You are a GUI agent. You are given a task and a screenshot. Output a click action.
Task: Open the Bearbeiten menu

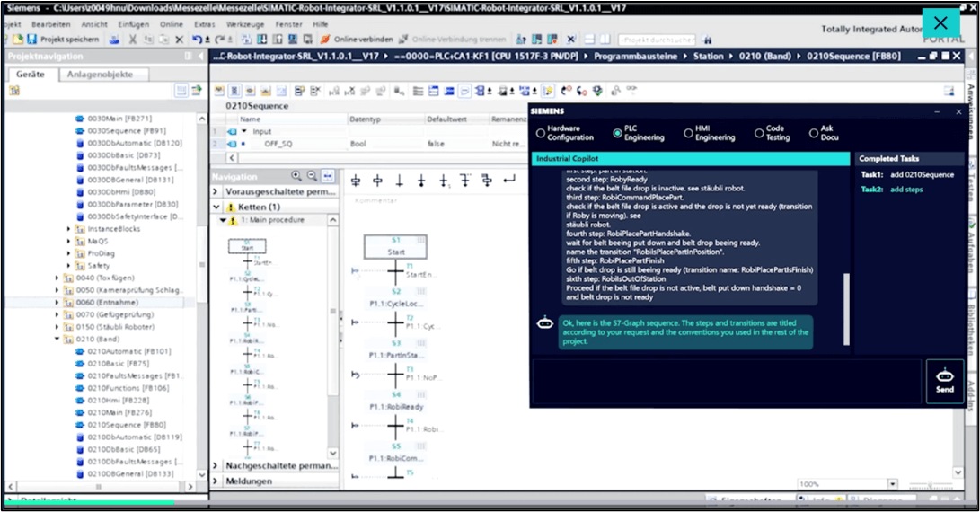click(x=51, y=24)
